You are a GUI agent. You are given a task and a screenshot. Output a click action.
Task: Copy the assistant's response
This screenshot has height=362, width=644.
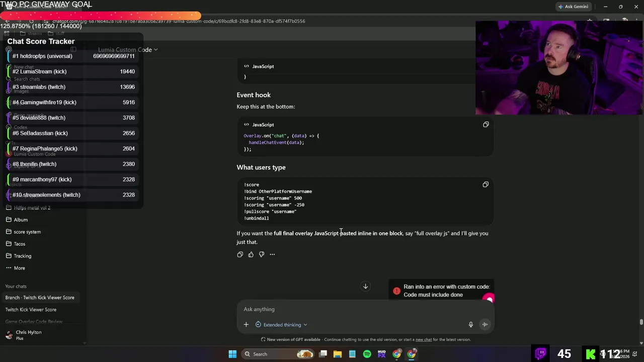[x=240, y=254]
